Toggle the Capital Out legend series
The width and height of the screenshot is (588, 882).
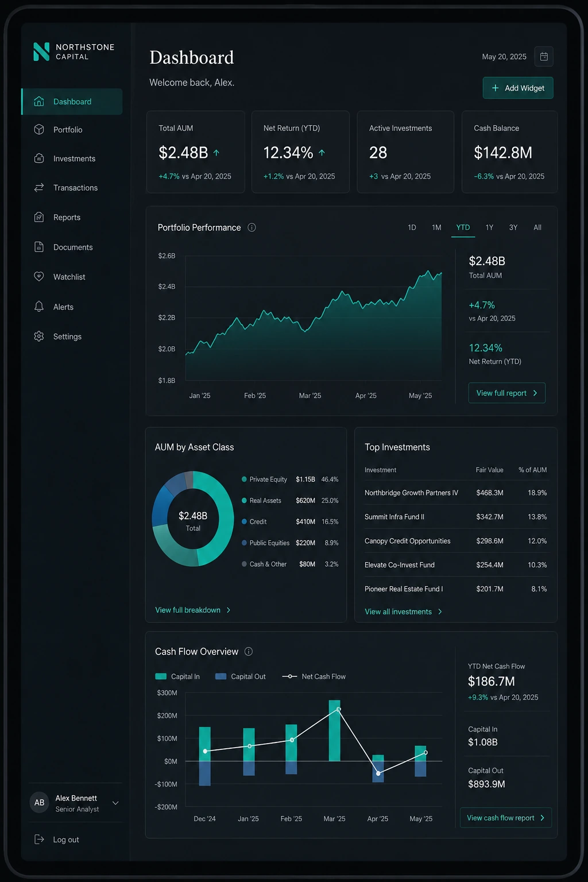240,676
